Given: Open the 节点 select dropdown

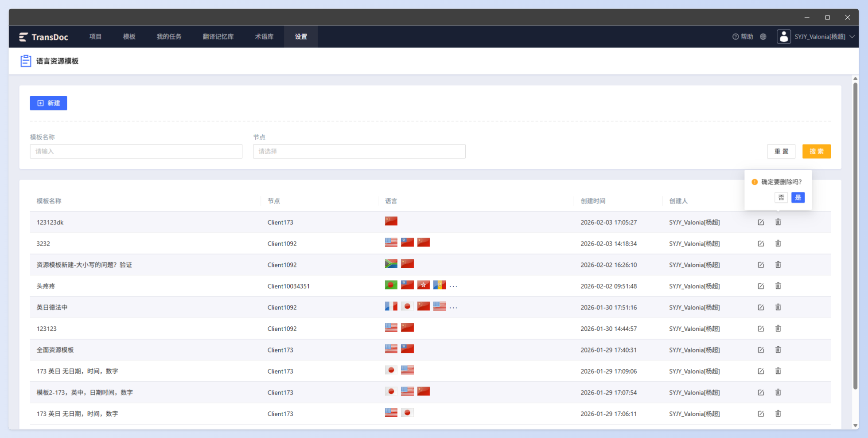Looking at the screenshot, I should [359, 151].
